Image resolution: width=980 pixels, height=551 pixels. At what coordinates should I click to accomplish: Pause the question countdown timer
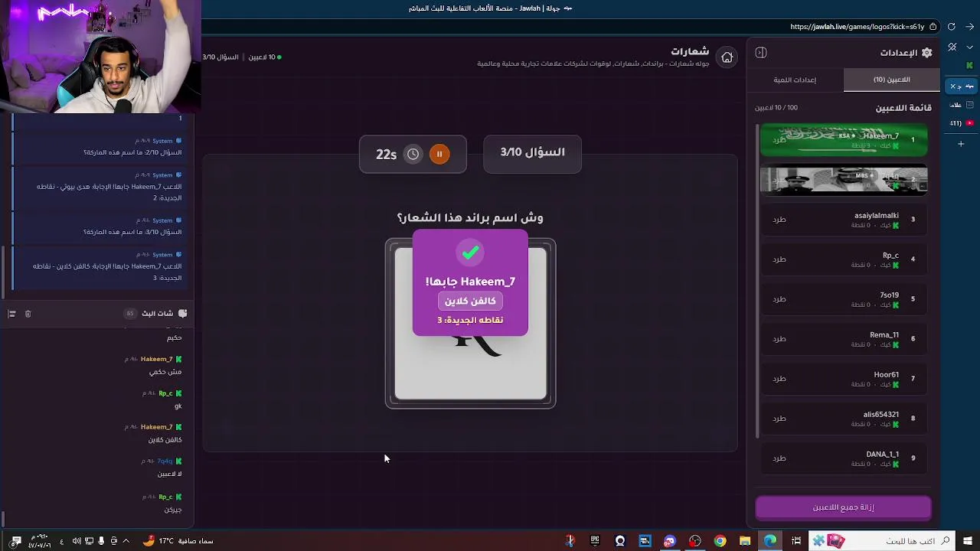click(439, 154)
